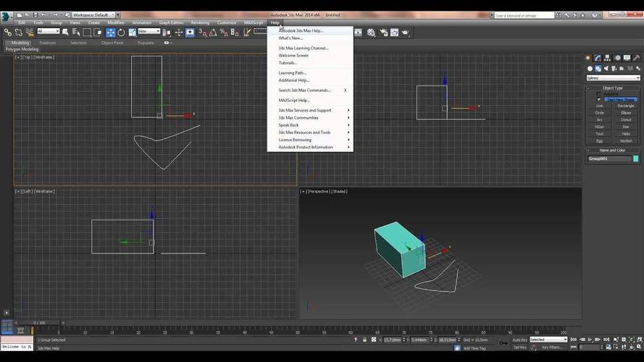Viewport: 644px width, 362px height.
Task: Click the Play Animation button
Action: (x=590, y=340)
